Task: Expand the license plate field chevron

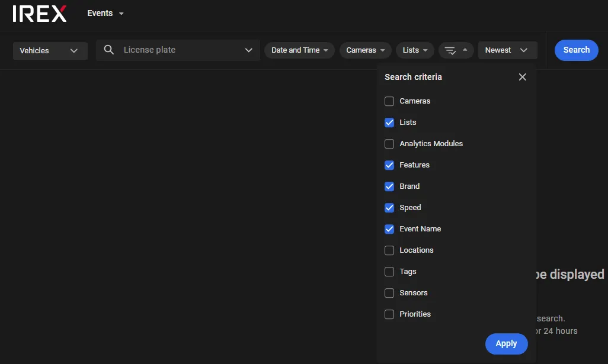Action: click(x=248, y=50)
